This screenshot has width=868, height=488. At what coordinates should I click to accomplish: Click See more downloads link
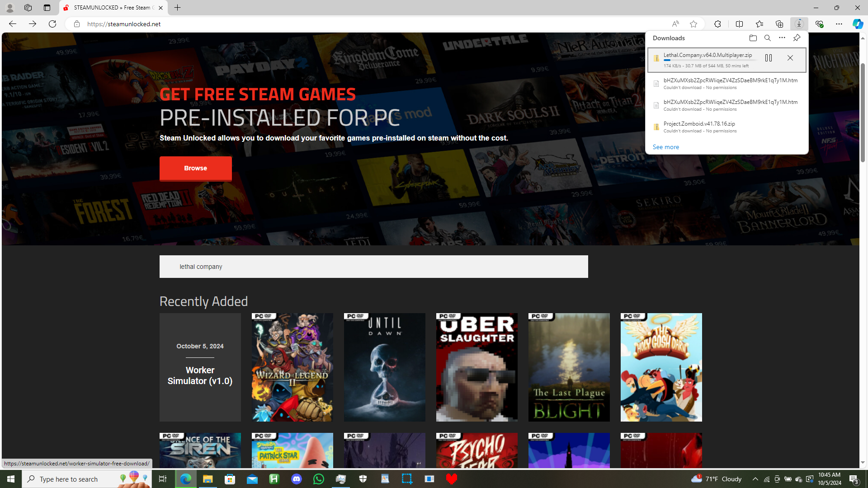[665, 147]
